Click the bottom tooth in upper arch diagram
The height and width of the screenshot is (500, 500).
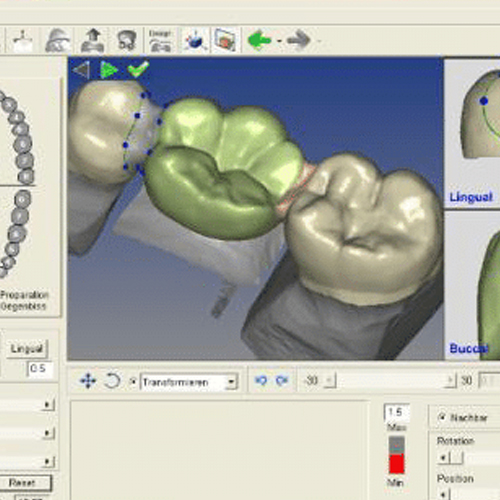tap(27, 176)
